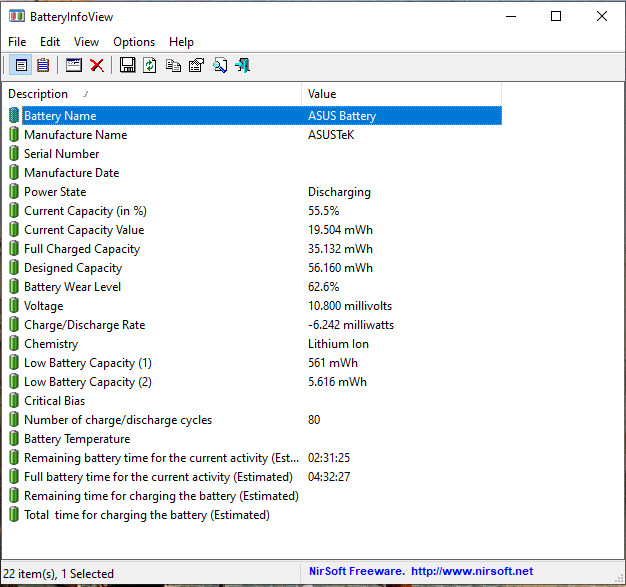The image size is (626, 587).
Task: Click the battery icon beside Battery Temperature
Action: pyautogui.click(x=14, y=439)
